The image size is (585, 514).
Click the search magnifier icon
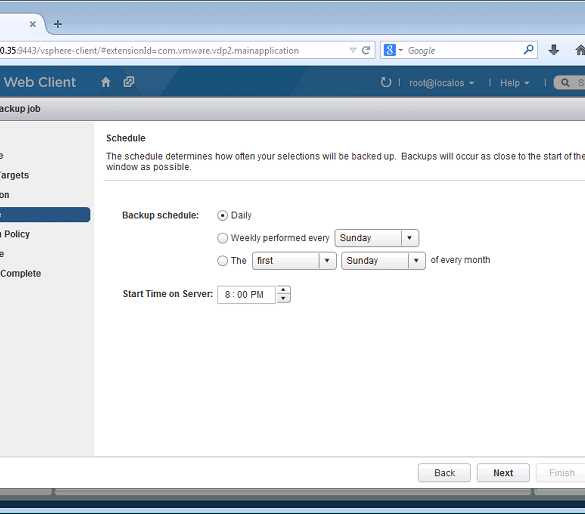coord(528,50)
